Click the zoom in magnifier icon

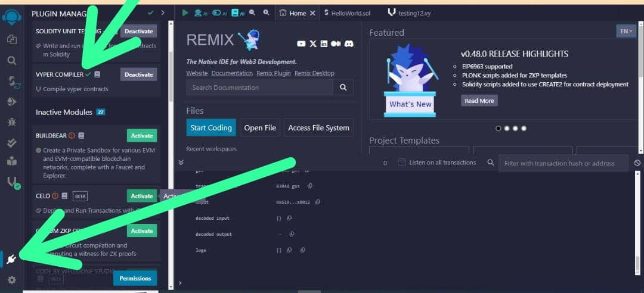[x=266, y=13]
